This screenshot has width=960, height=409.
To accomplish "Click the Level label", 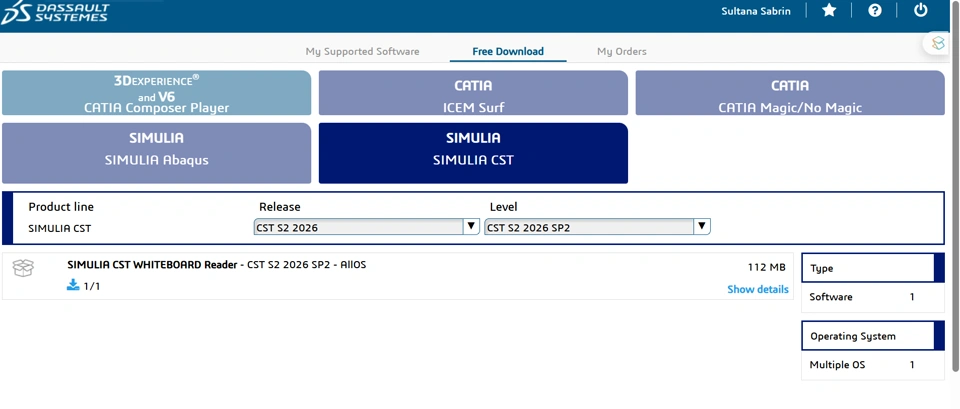I will (x=503, y=207).
